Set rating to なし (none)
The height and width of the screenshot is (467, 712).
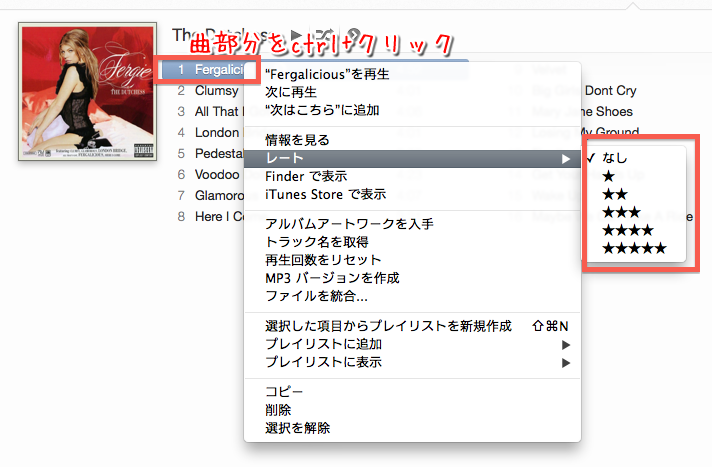tap(635, 158)
